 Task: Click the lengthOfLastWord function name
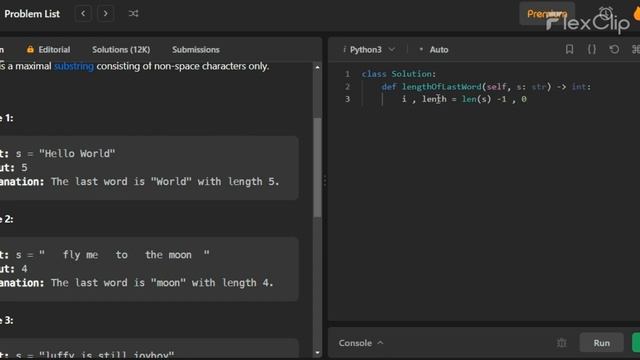[442, 87]
